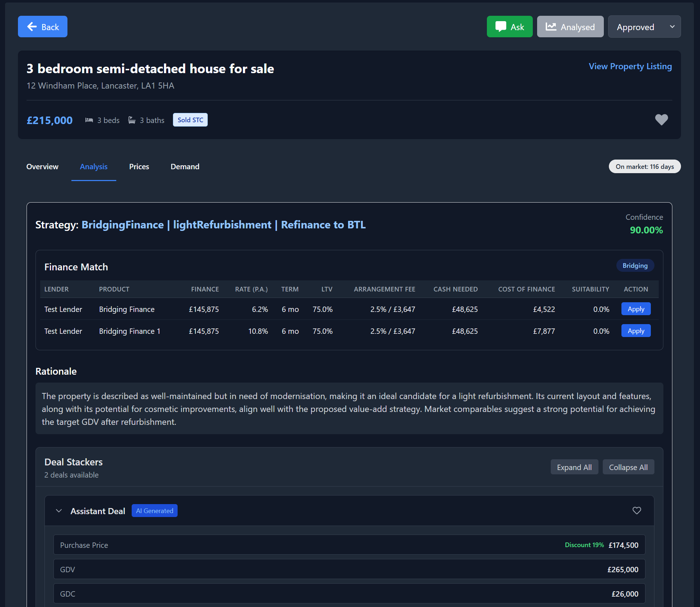Click the Sold STC badge

(x=190, y=120)
